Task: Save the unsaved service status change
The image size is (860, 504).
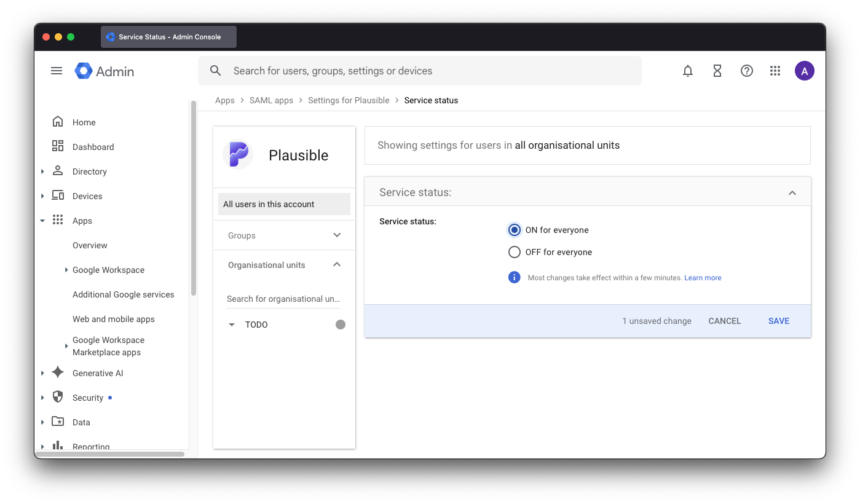Action: coord(778,320)
